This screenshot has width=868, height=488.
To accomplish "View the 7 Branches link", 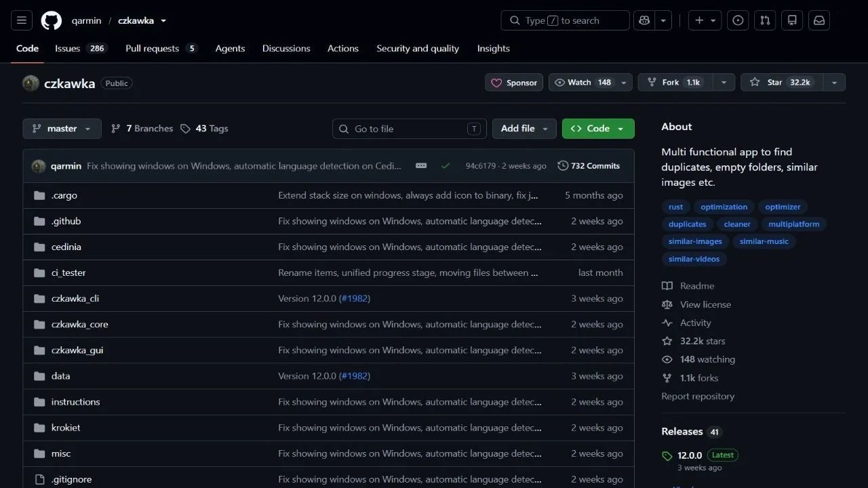I will [x=142, y=129].
